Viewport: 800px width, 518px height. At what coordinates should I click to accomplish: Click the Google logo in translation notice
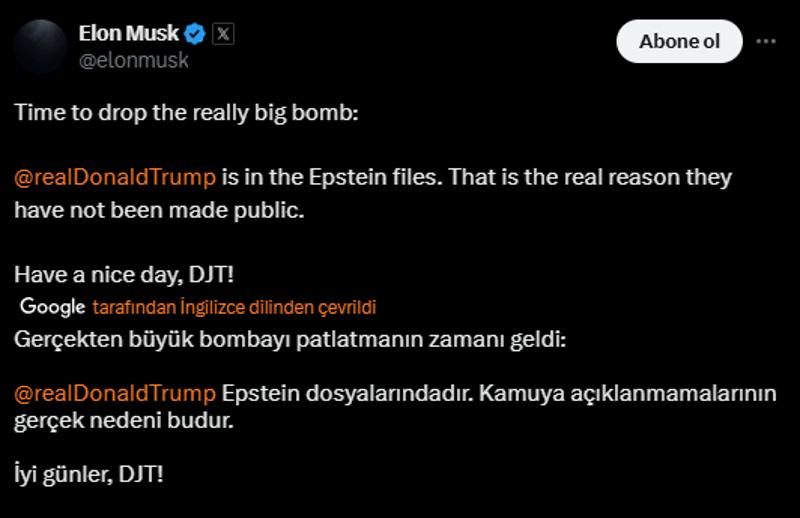(x=52, y=307)
